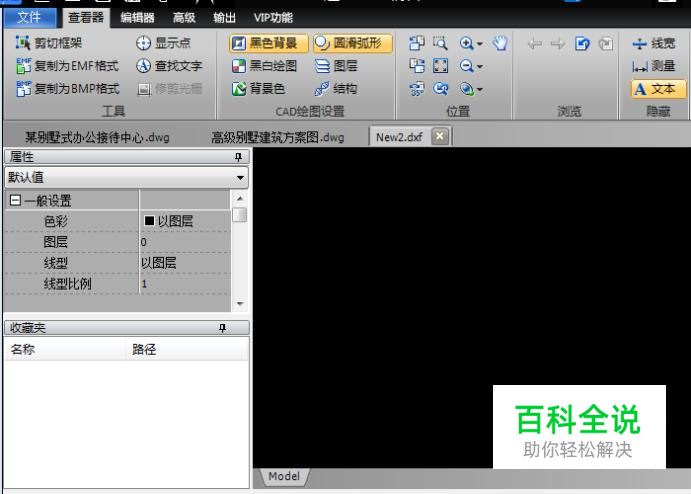The image size is (691, 494).
Task: Switch to 某别墅式办公接待中心.dwg tab
Action: pyautogui.click(x=97, y=137)
